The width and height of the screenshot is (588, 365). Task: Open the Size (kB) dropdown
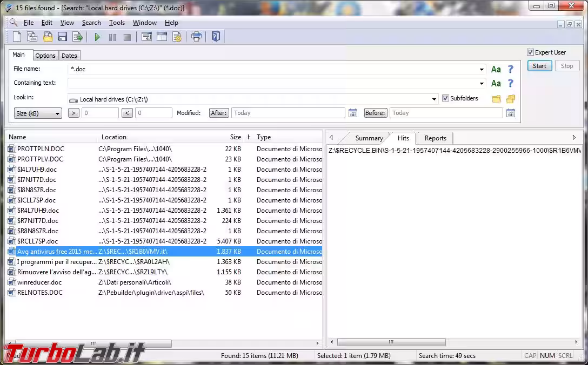38,113
